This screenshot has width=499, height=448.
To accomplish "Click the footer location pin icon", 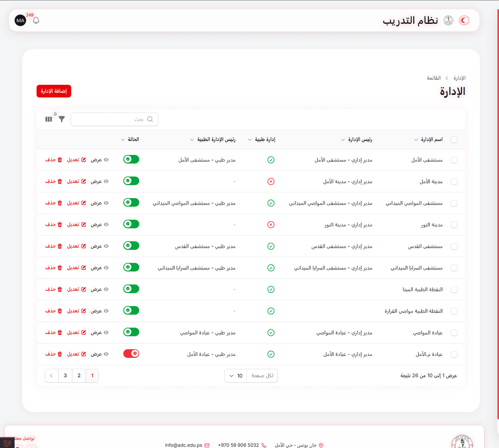I will pos(321,445).
